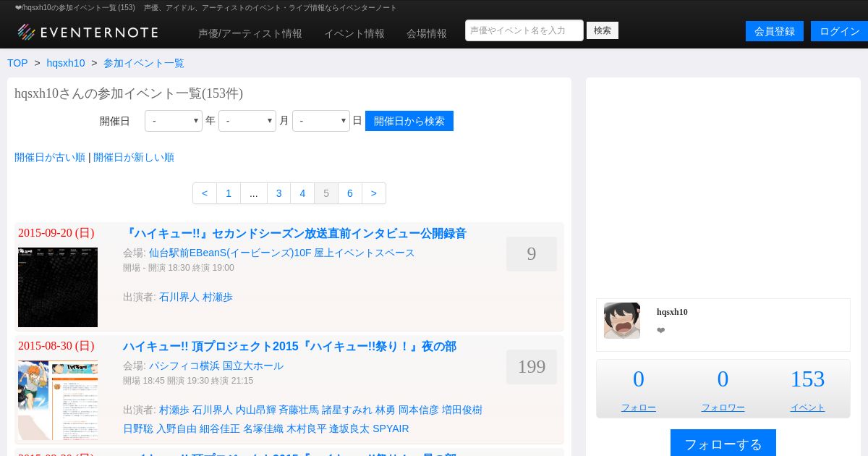Open performer 村瀬歩 in 2015-09-20 event
Image resolution: width=868 pixels, height=456 pixels.
[218, 297]
